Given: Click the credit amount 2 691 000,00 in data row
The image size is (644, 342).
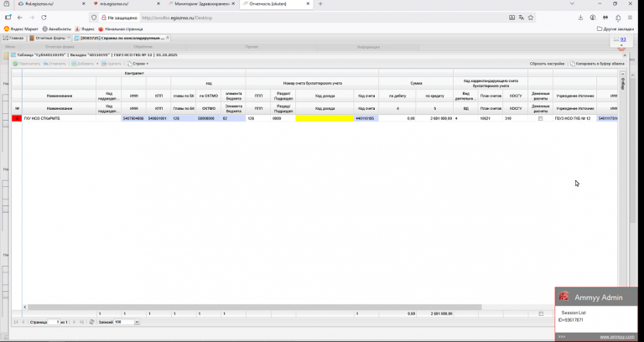Looking at the screenshot, I should click(x=434, y=118).
